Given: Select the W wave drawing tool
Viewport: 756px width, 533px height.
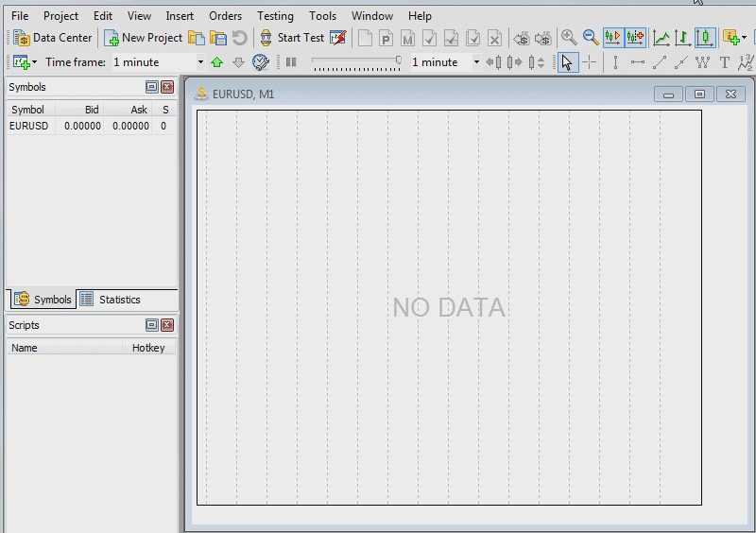Looking at the screenshot, I should [702, 62].
